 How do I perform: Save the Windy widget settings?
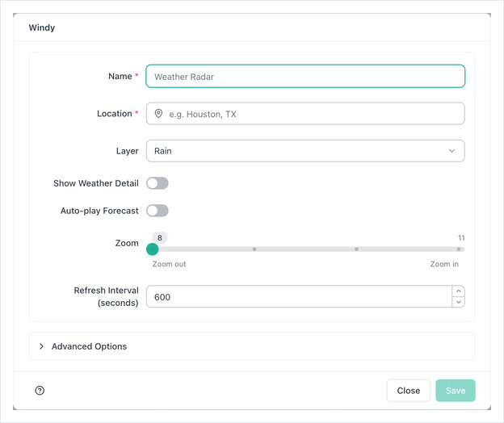456,391
